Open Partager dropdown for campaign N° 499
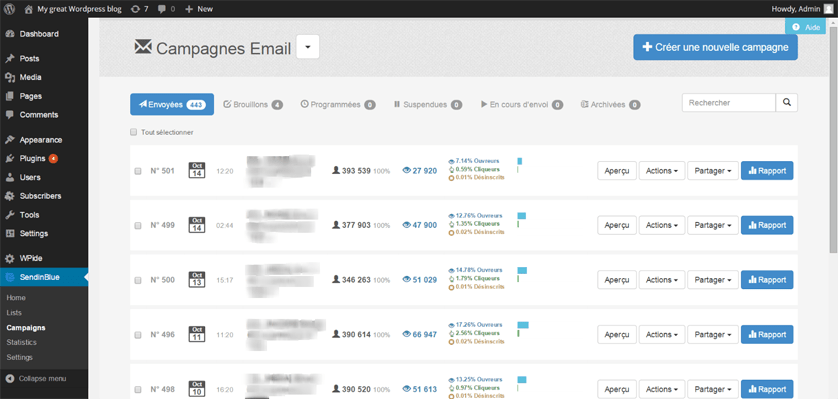Viewport: 838px width, 399px height. (713, 225)
